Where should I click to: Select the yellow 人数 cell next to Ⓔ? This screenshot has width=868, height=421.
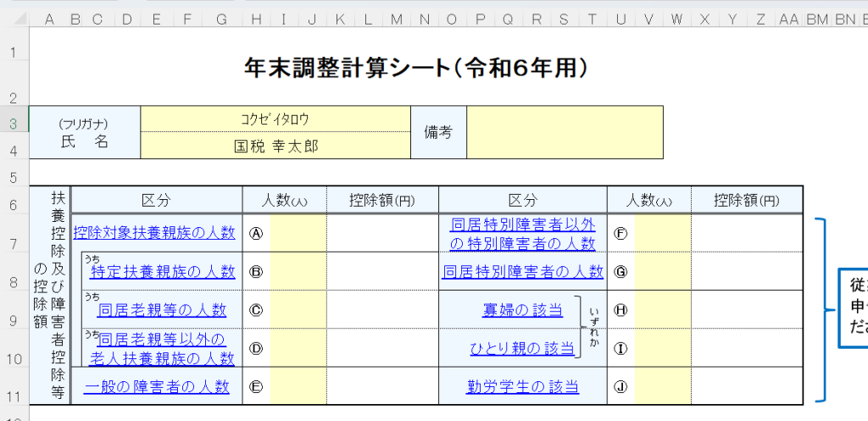pyautogui.click(x=298, y=386)
